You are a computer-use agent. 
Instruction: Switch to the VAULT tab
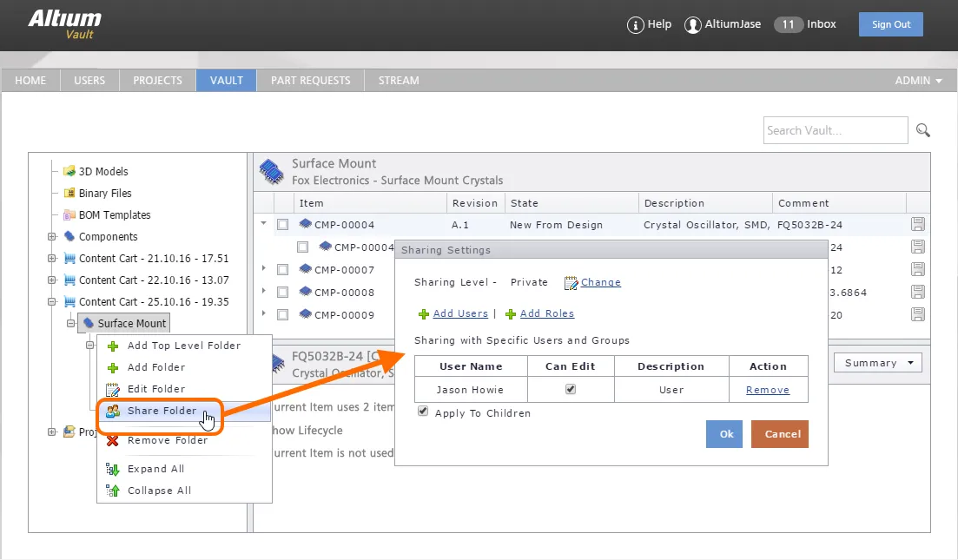(x=226, y=81)
